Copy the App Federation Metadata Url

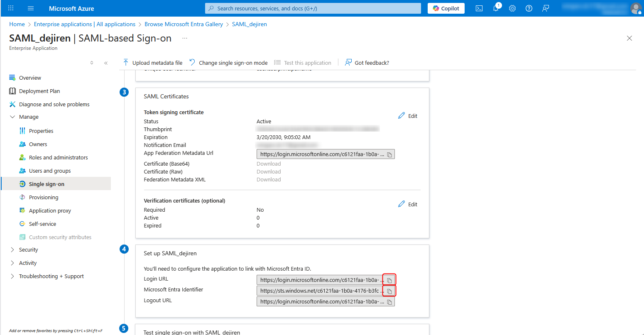point(389,154)
